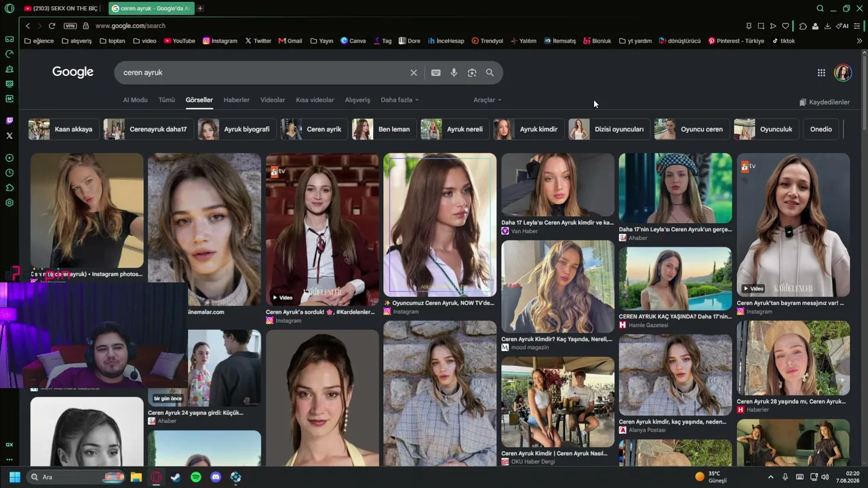Open the Gmail bookmark
The image size is (868, 488).
pyautogui.click(x=290, y=41)
